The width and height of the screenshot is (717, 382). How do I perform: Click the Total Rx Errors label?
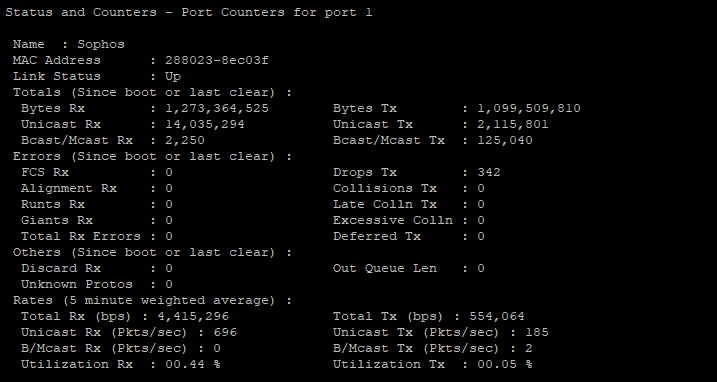click(x=81, y=237)
